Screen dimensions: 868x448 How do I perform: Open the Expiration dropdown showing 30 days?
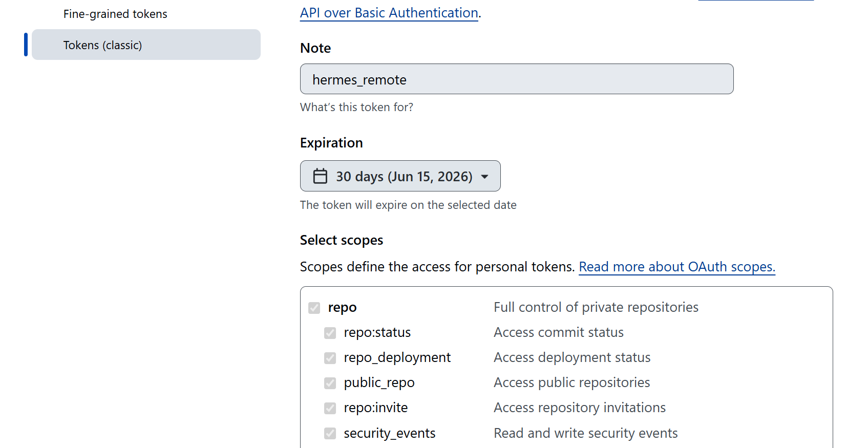[x=400, y=176]
